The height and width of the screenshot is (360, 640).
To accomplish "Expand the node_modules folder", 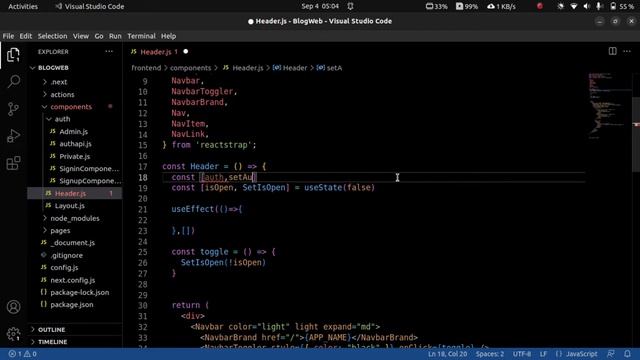I will [x=75, y=218].
